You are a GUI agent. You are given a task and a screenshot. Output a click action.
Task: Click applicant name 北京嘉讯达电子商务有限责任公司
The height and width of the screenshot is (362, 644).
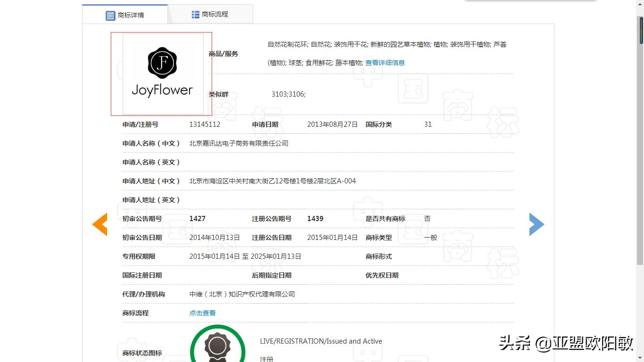point(239,143)
